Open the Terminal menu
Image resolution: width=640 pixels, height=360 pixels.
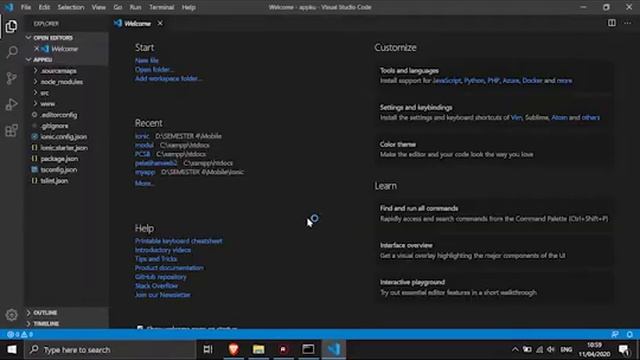(161, 7)
